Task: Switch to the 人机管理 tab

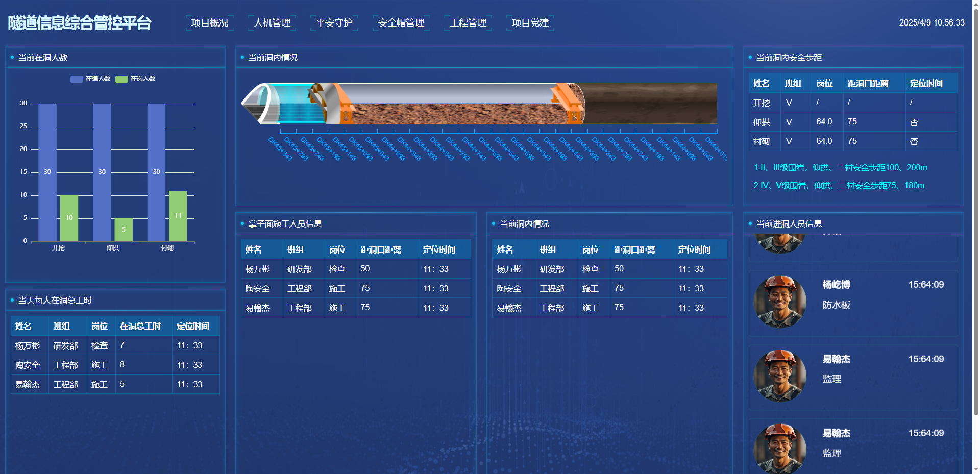Action: [272, 23]
